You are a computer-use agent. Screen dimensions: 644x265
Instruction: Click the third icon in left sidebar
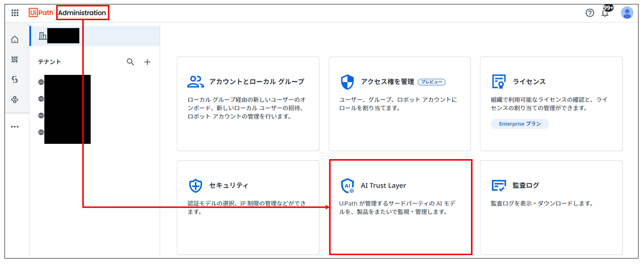pyautogui.click(x=15, y=80)
